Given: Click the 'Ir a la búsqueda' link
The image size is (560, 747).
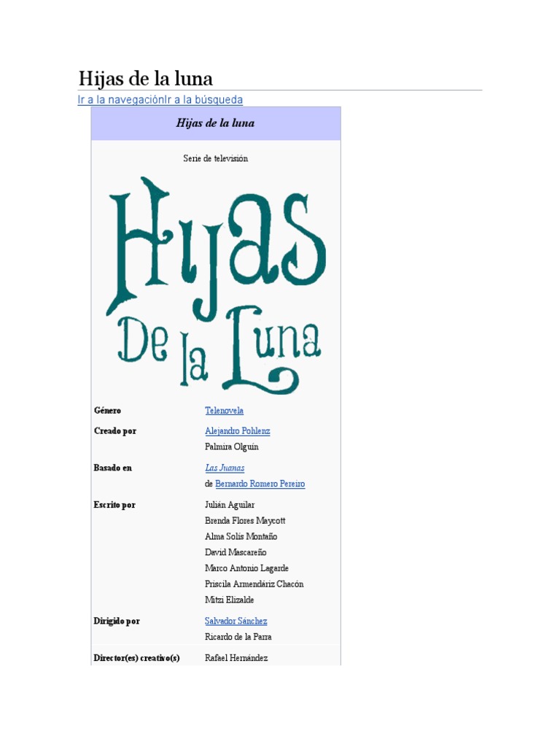Looking at the screenshot, I should [x=204, y=99].
